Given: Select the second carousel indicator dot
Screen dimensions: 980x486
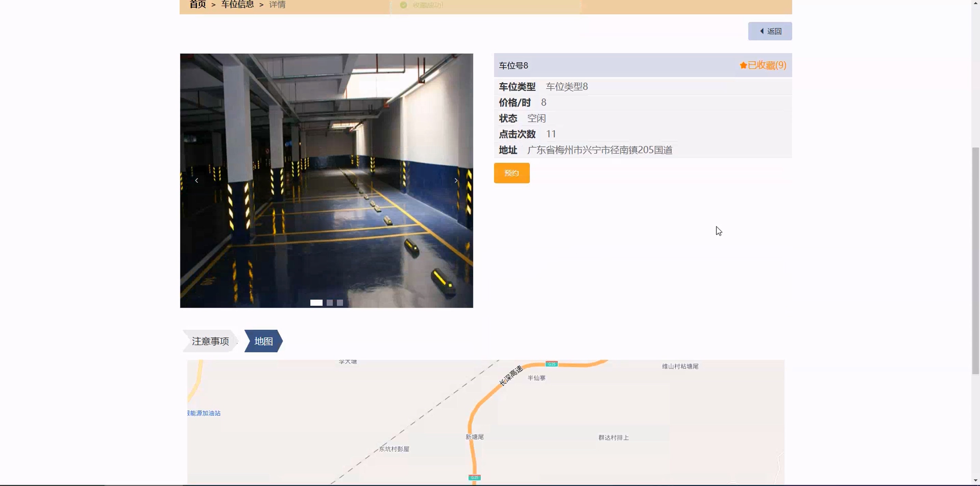Looking at the screenshot, I should pos(329,302).
